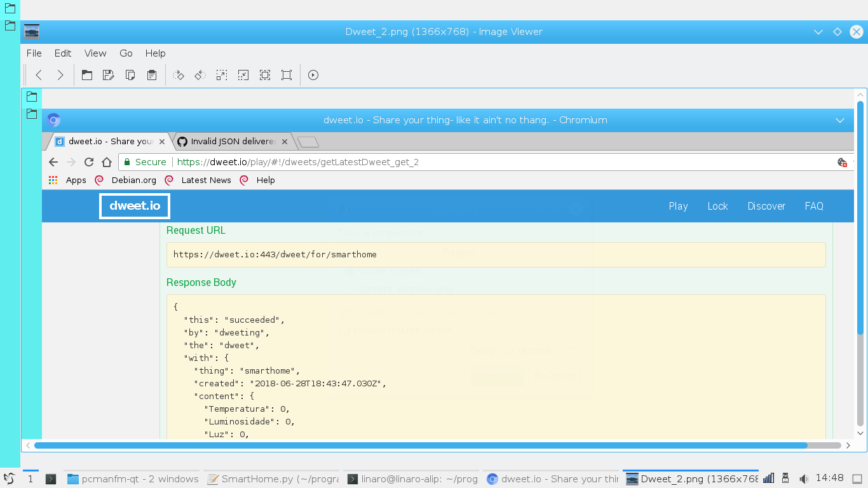Paste from clipboard using the toolbar icon
Screen dimensions: 868x488
click(152, 75)
